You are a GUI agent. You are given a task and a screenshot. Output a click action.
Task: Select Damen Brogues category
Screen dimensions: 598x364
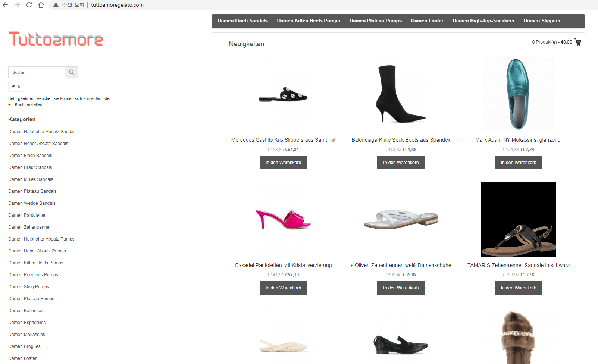tap(24, 346)
